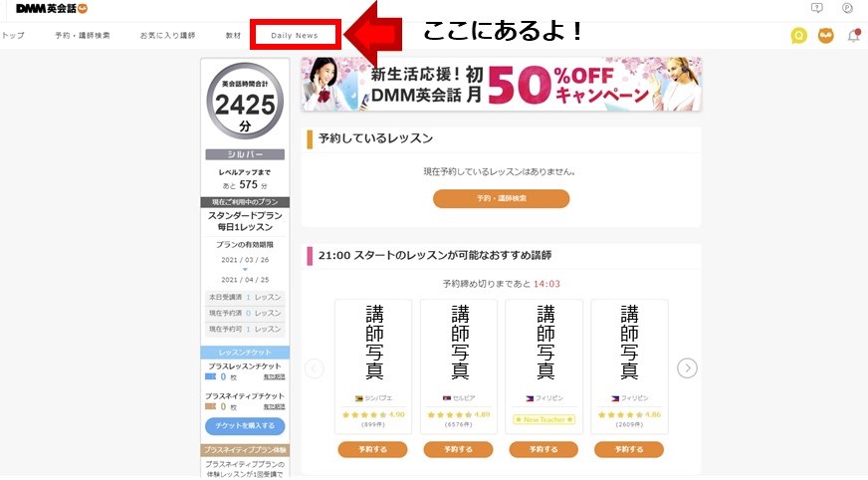Click the points P icon at top right
The width and height of the screenshot is (868, 480).
pos(847,8)
